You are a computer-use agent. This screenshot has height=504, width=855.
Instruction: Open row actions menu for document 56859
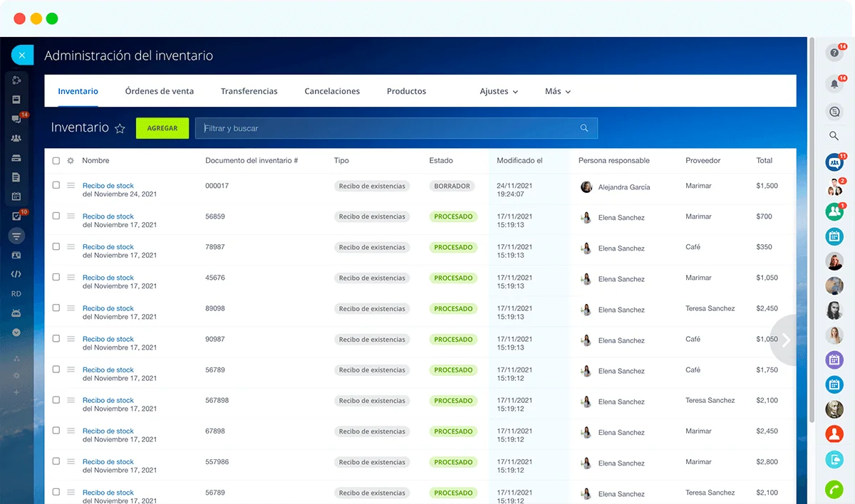(71, 216)
